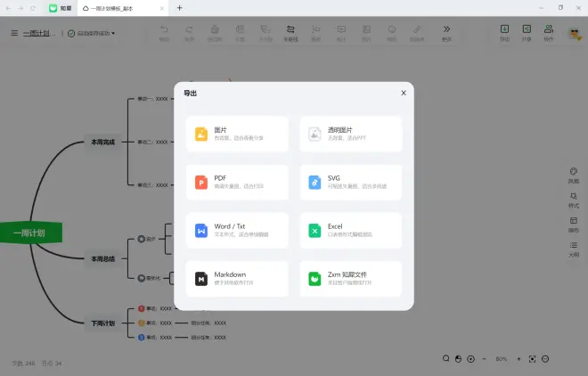Export to Excel spreadsheet
Image resolution: width=588 pixels, height=376 pixels.
coord(350,230)
